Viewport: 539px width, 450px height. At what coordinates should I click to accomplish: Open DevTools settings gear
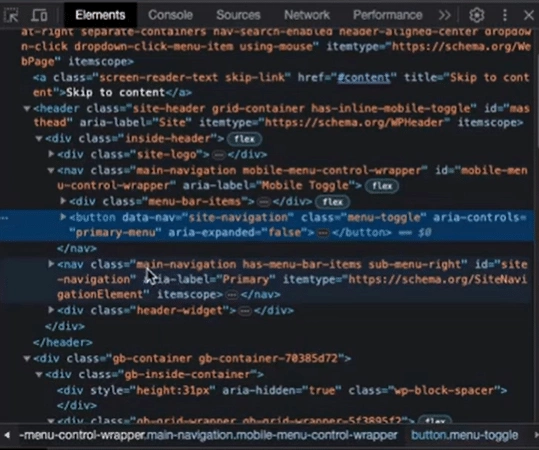(x=477, y=15)
